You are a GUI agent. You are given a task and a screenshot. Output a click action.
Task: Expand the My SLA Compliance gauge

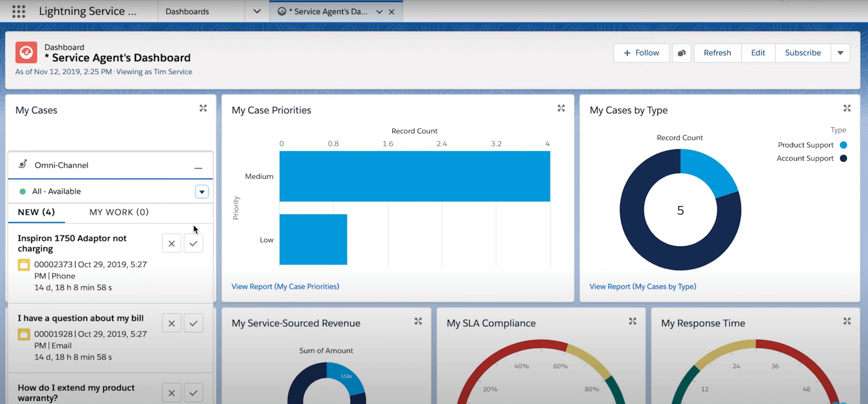coord(633,321)
